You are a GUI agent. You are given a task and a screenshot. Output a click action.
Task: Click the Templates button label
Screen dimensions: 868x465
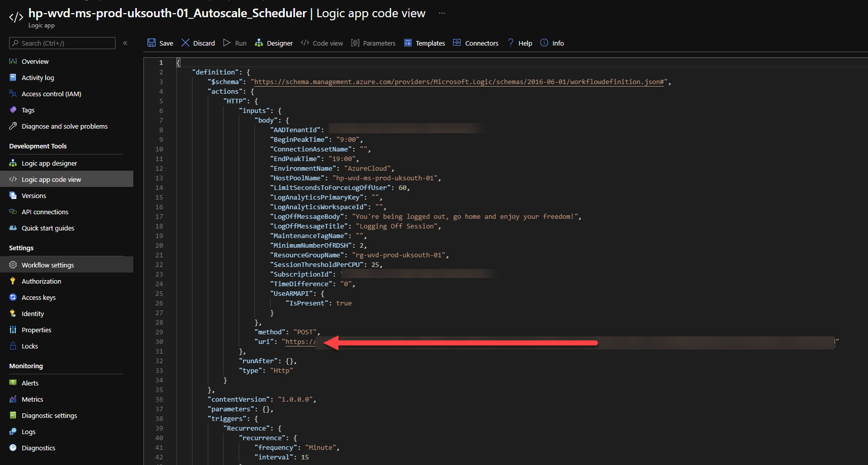430,43
